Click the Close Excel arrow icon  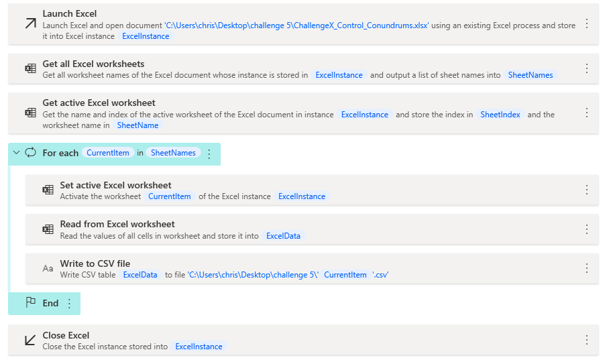pyautogui.click(x=30, y=341)
